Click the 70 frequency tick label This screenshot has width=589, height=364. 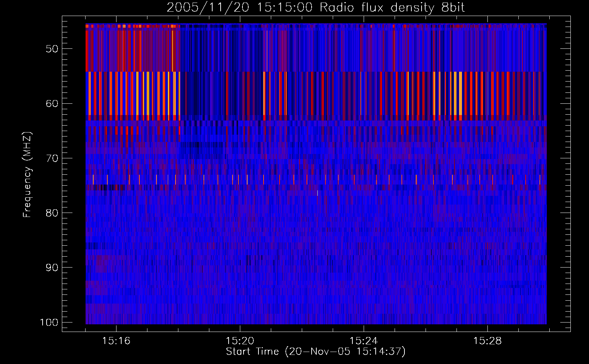click(52, 158)
